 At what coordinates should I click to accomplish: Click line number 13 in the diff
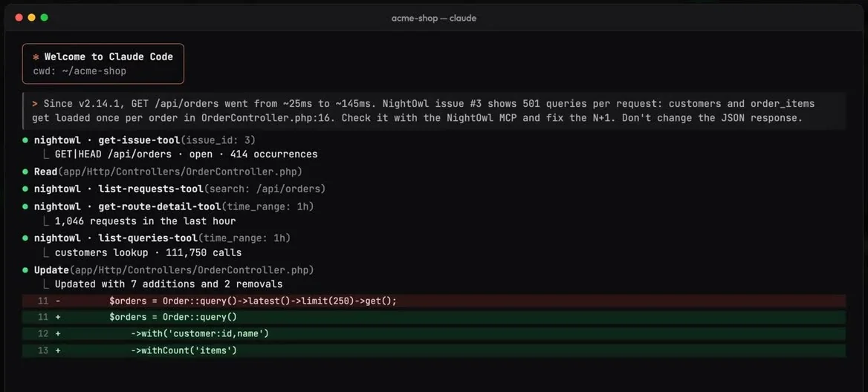43,350
